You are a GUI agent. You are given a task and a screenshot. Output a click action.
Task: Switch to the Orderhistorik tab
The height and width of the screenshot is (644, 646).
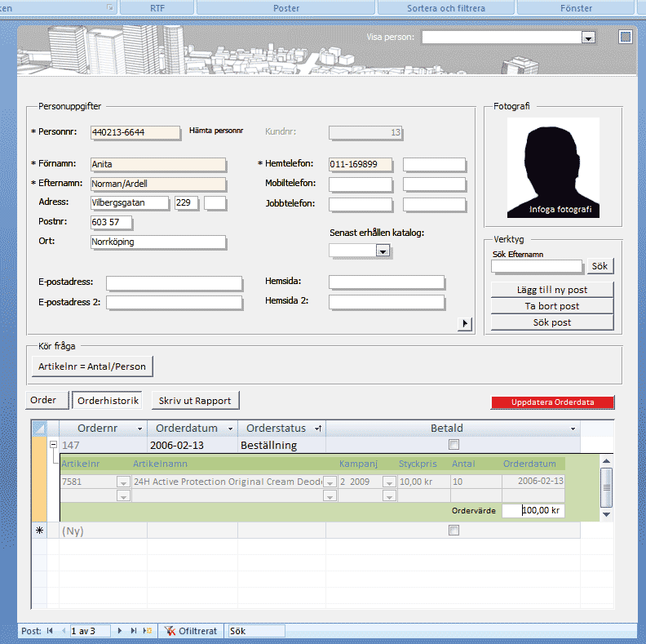click(108, 400)
